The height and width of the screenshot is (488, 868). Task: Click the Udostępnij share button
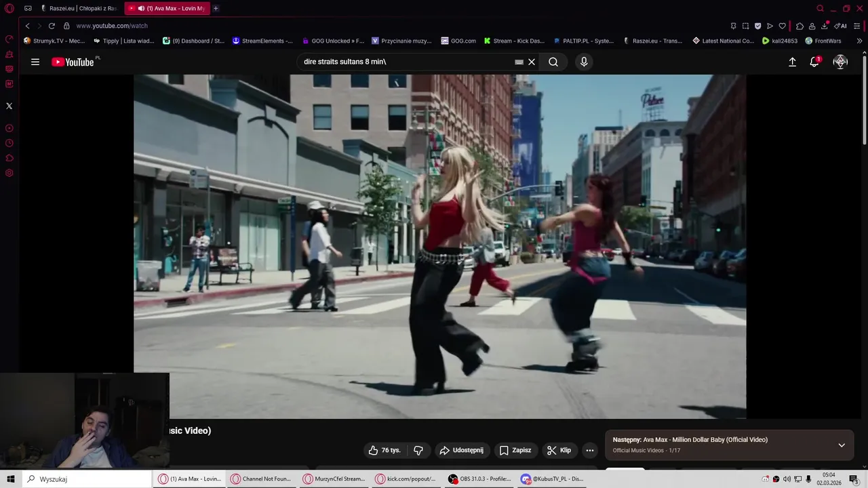(461, 450)
